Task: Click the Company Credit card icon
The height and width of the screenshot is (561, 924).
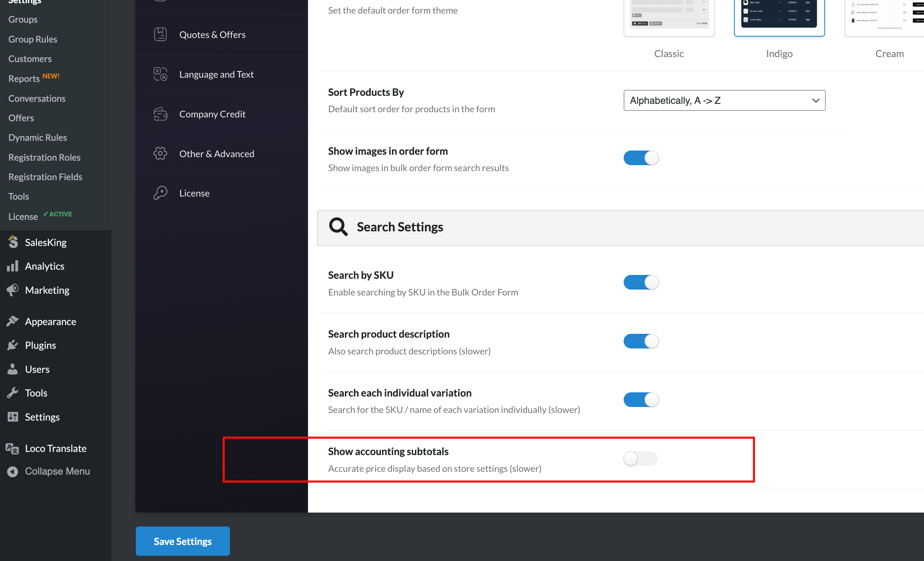Action: pos(160,114)
